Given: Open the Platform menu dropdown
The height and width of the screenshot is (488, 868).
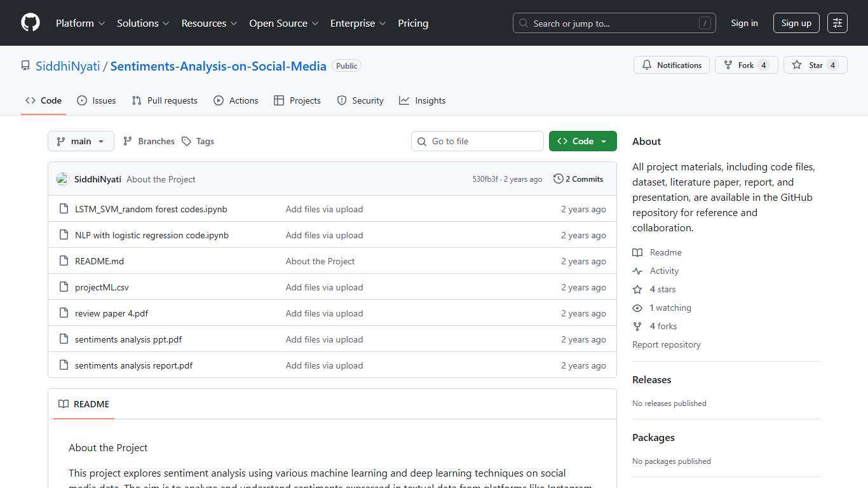Looking at the screenshot, I should (79, 23).
